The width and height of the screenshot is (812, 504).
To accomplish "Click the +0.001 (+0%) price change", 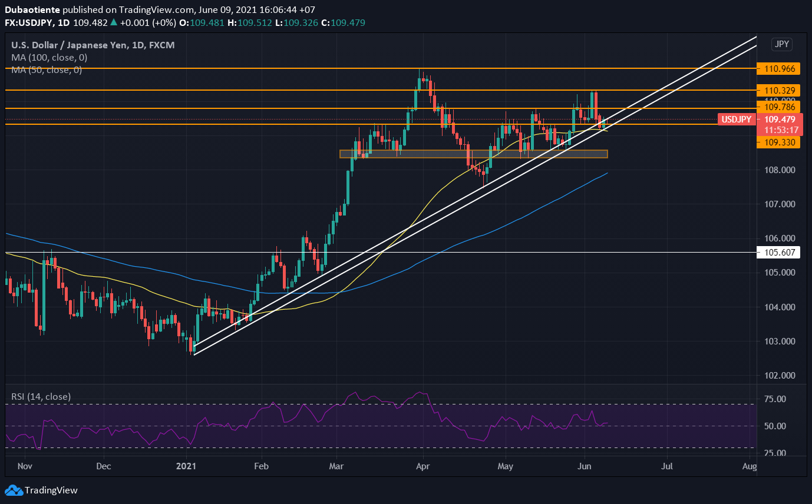I will pos(147,23).
